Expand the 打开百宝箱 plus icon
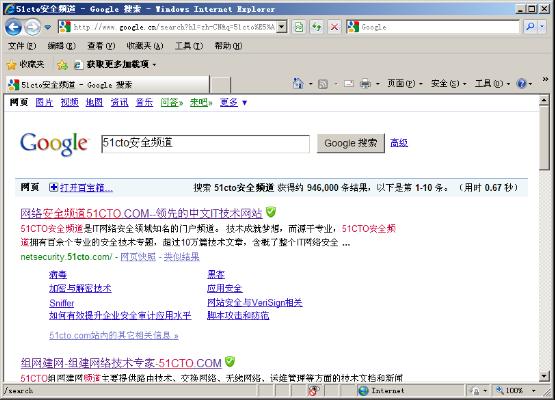Image resolution: width=555 pixels, height=400 pixels. pos(53,187)
